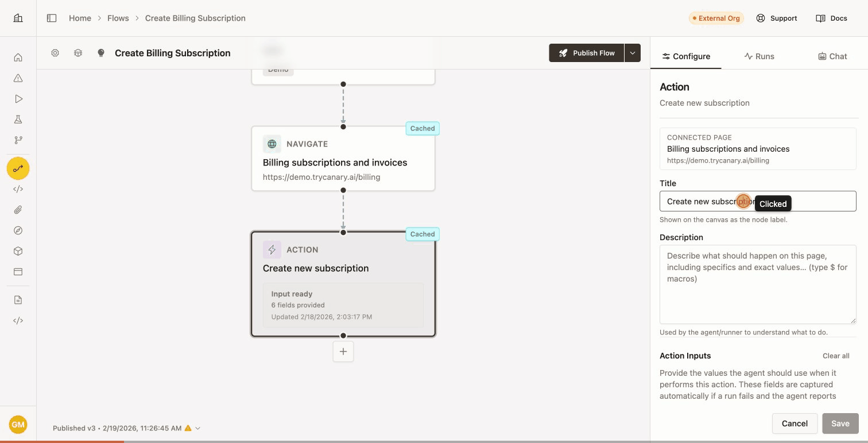The height and width of the screenshot is (443, 868).
Task: Open the warnings triangle icon in the sidebar
Action: click(18, 78)
